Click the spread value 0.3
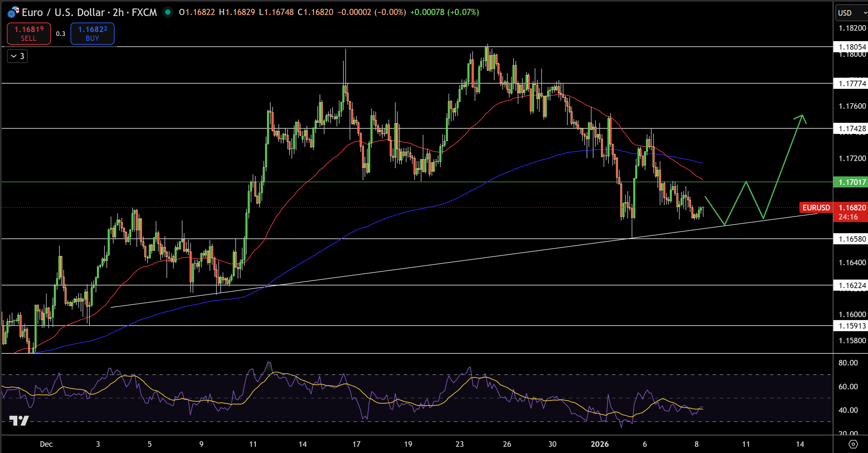 [x=61, y=34]
